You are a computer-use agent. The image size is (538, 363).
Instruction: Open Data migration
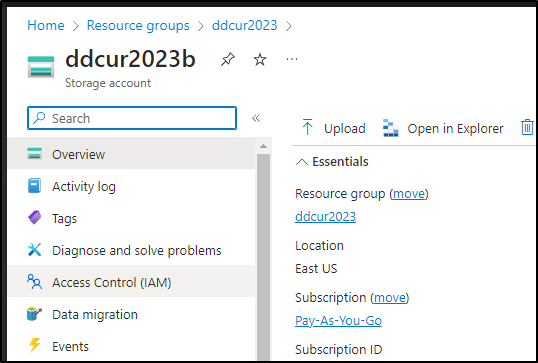tap(132, 314)
